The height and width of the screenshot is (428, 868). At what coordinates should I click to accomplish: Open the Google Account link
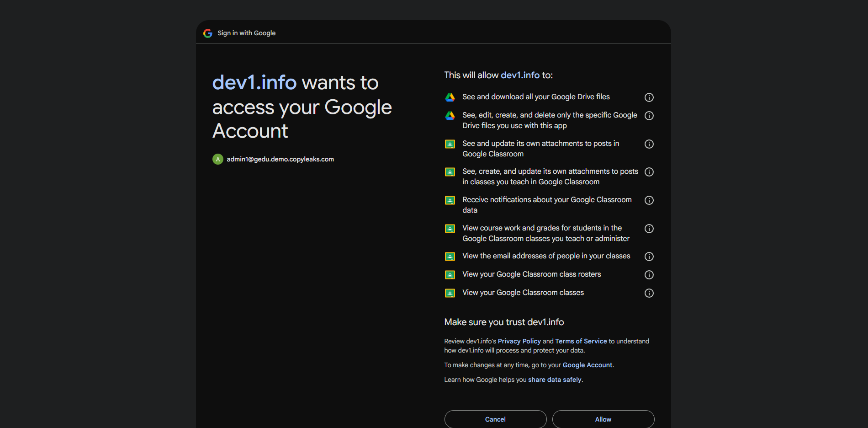[x=587, y=365]
